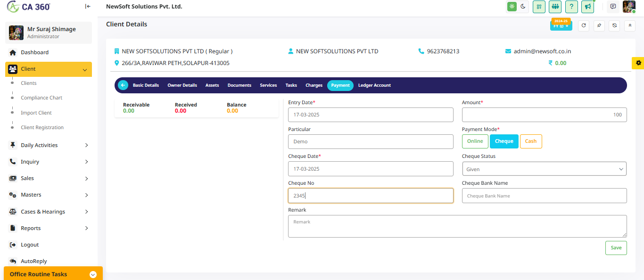Click the Cheque Date field

point(371,169)
